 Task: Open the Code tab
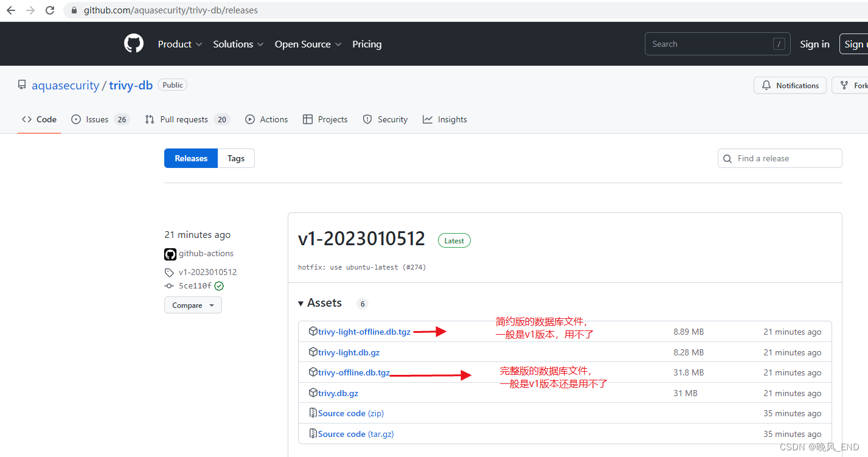tap(39, 120)
